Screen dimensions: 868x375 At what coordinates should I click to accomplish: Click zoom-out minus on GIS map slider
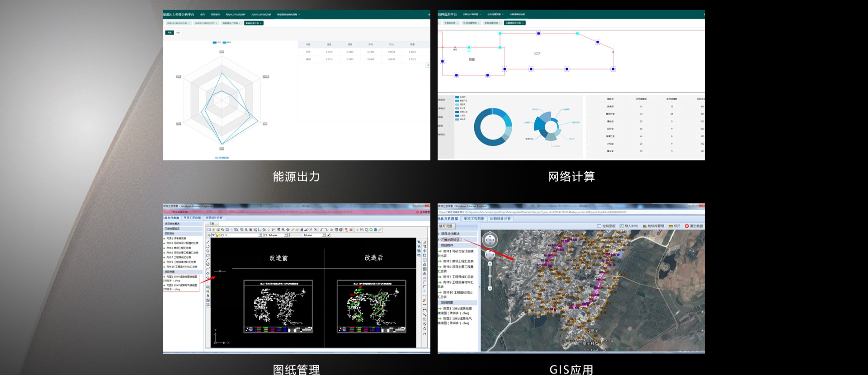click(x=490, y=288)
